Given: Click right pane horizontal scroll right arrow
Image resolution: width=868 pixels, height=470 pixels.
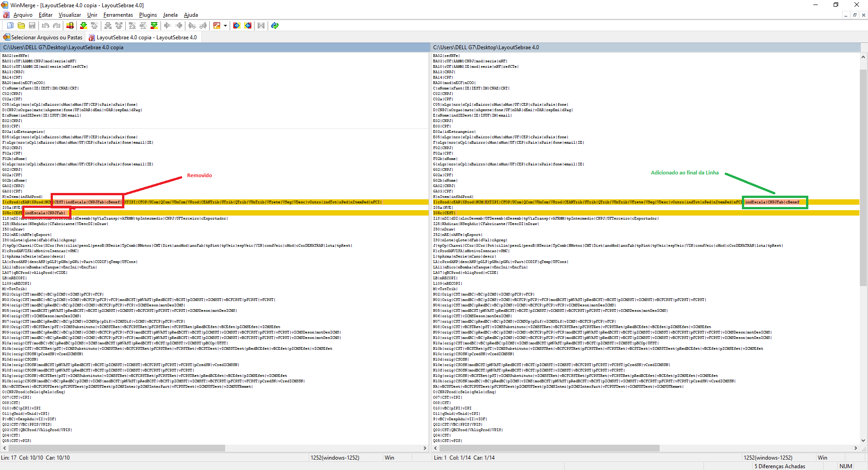Looking at the screenshot, I should tap(856, 448).
